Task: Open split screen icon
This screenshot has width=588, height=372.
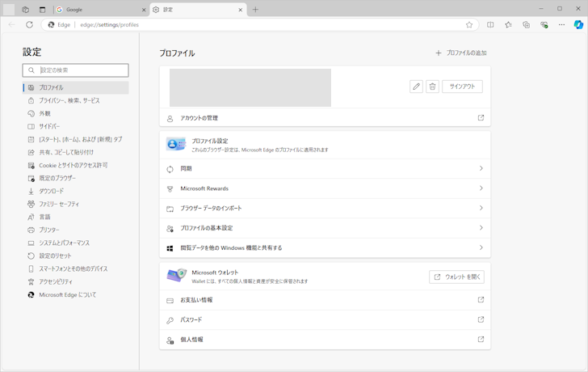Action: (x=490, y=25)
